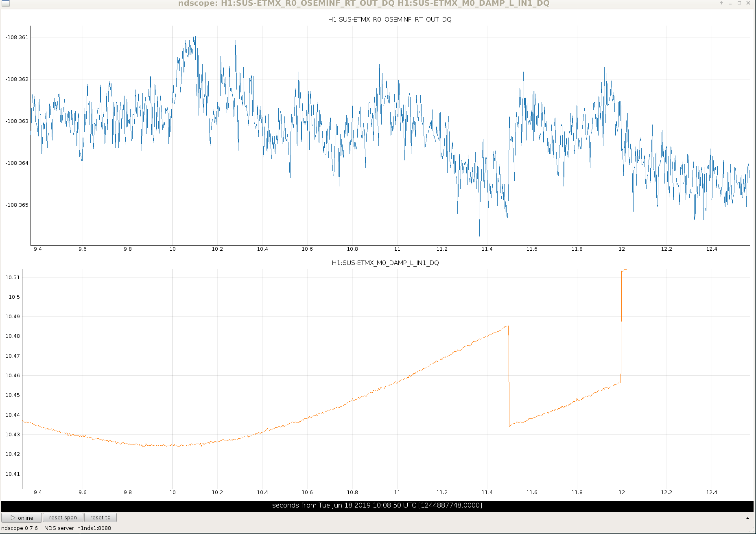Click the black time reference bar
Image resolution: width=756 pixels, height=534 pixels.
click(x=377, y=506)
